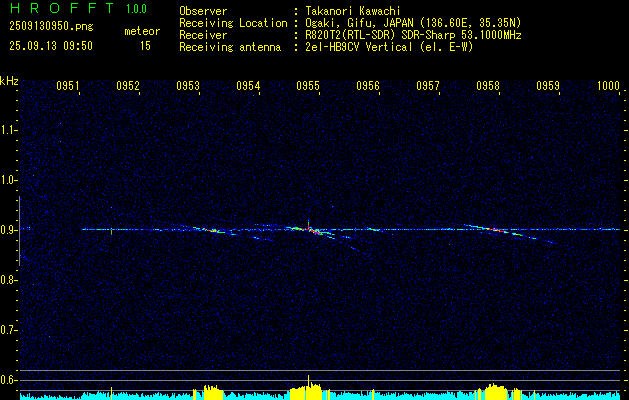
Task: Click the 1.1 kHz axis label
Action: 8,130
